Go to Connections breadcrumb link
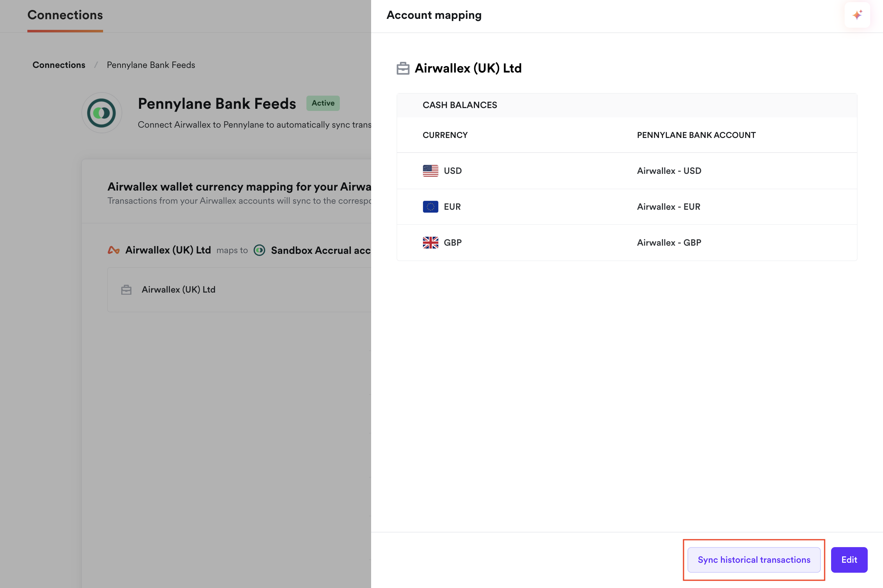Image resolution: width=883 pixels, height=588 pixels. 59,65
